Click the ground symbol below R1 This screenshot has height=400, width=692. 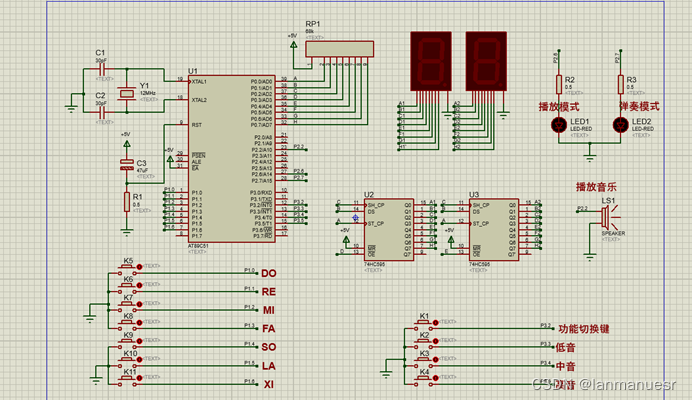click(x=127, y=231)
